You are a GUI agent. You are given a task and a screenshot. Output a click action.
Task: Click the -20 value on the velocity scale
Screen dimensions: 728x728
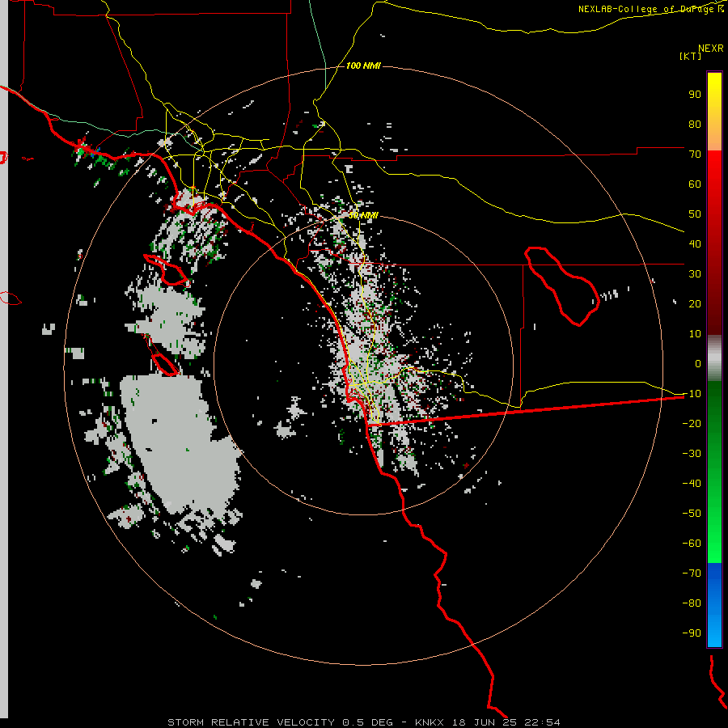(692, 423)
